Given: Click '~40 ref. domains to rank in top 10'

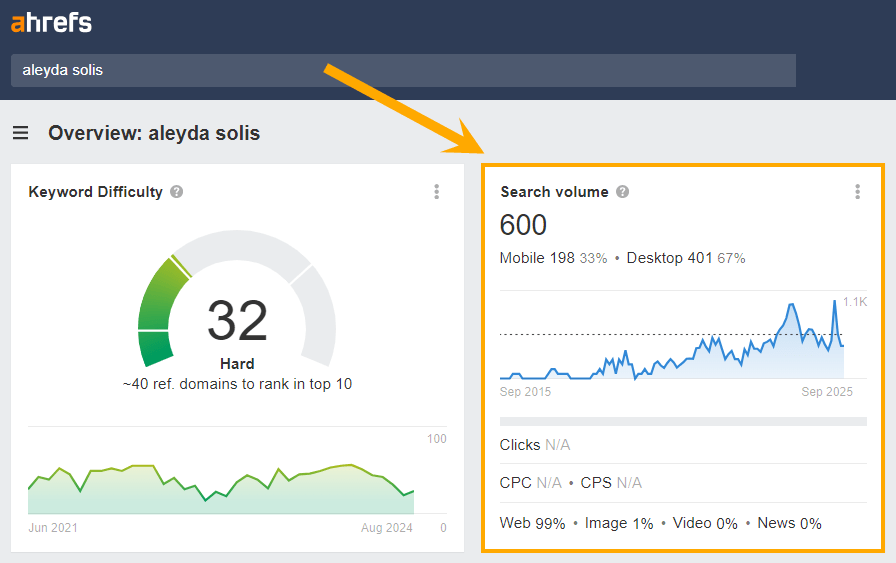Looking at the screenshot, I should click(237, 384).
